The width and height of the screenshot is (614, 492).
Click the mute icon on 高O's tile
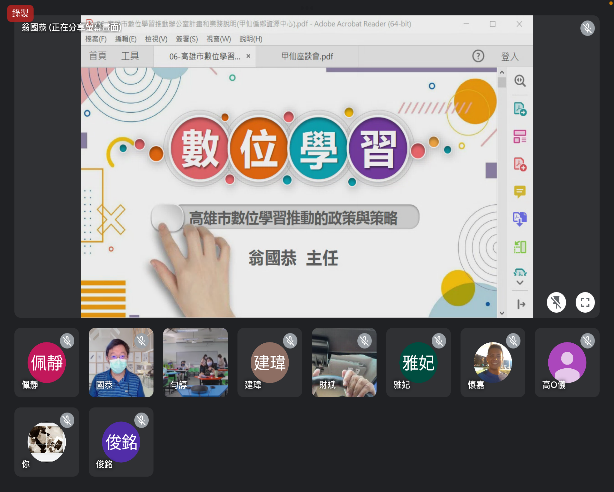point(588,341)
